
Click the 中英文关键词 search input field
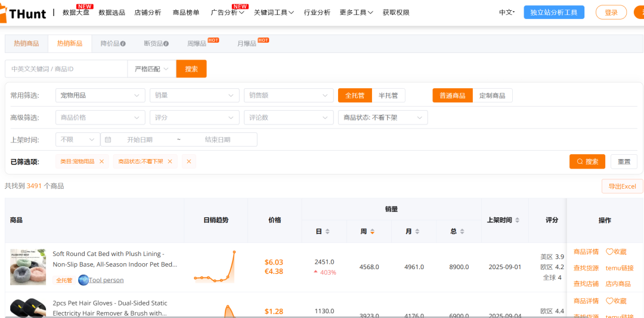66,69
